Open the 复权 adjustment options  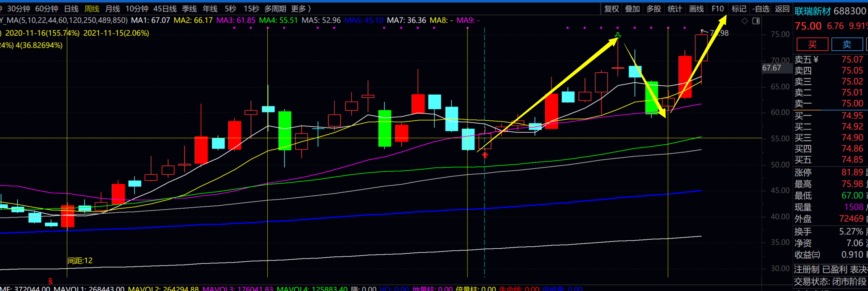(x=611, y=9)
